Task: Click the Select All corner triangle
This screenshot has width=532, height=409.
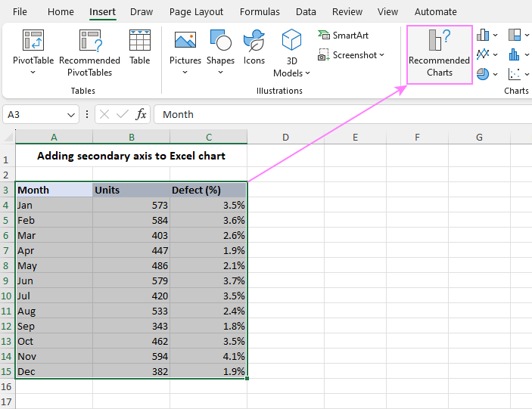Action: click(8, 137)
